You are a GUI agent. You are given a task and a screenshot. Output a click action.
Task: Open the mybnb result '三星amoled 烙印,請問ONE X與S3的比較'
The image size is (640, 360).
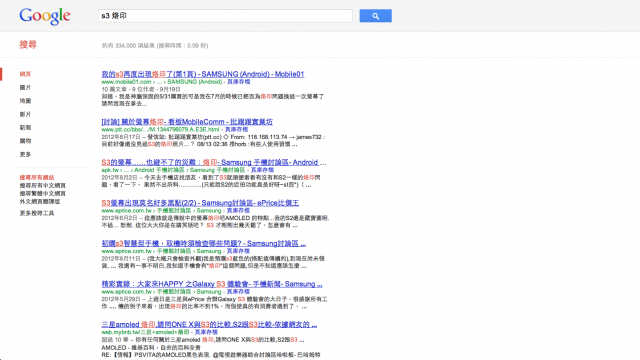pyautogui.click(x=209, y=324)
